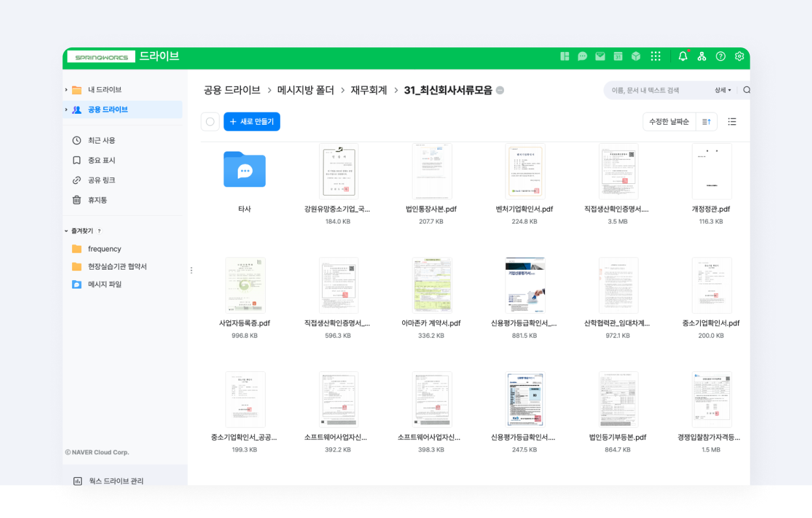Open the app launcher grid icon
812x518 pixels.
pos(655,56)
